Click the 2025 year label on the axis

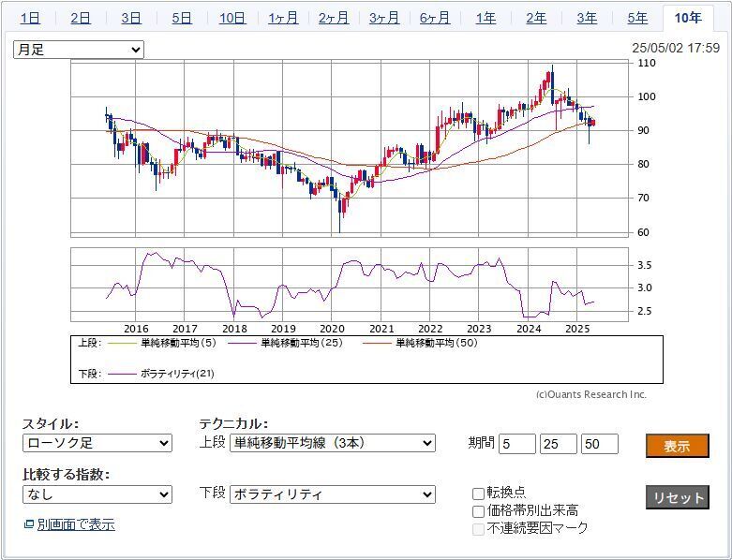577,329
